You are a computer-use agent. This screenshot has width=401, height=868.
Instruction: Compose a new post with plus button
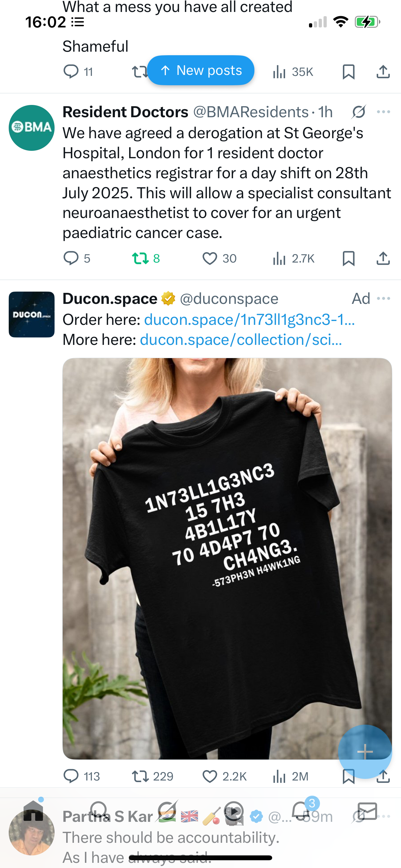365,752
